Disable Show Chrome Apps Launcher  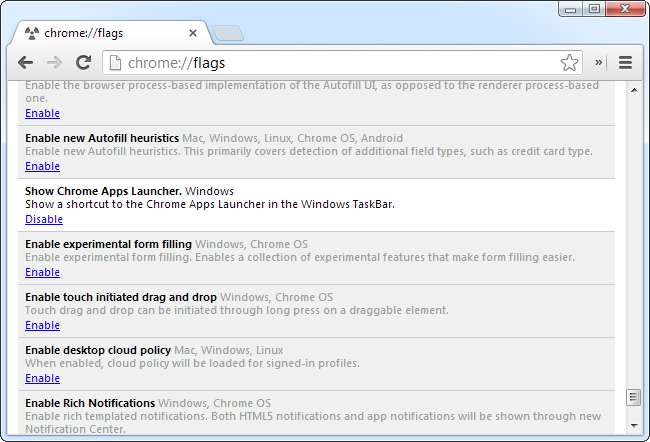click(43, 219)
